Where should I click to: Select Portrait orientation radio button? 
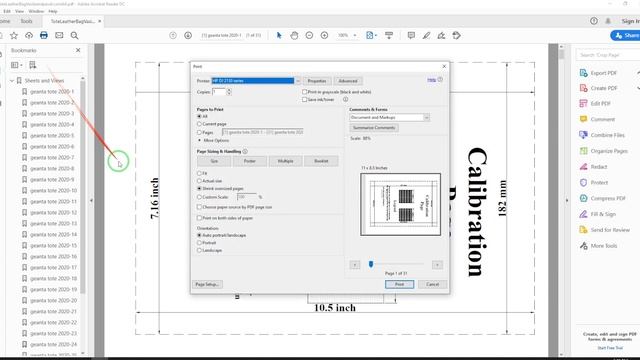pos(200,243)
